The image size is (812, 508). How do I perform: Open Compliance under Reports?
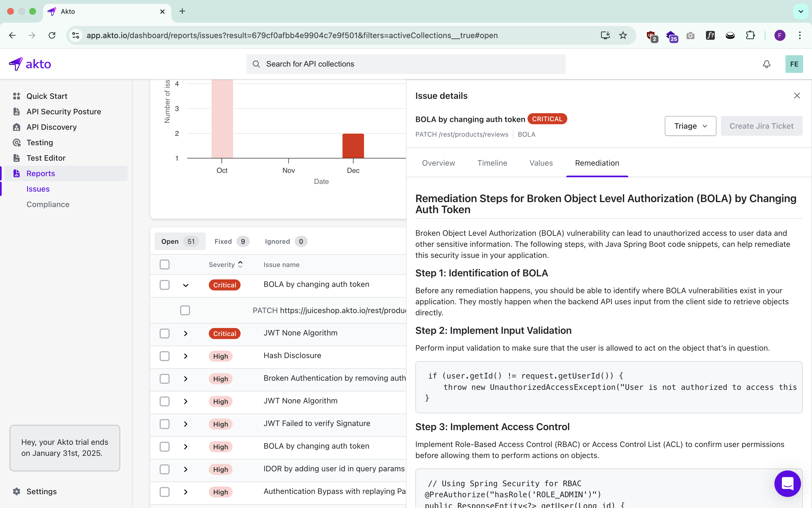pos(48,204)
